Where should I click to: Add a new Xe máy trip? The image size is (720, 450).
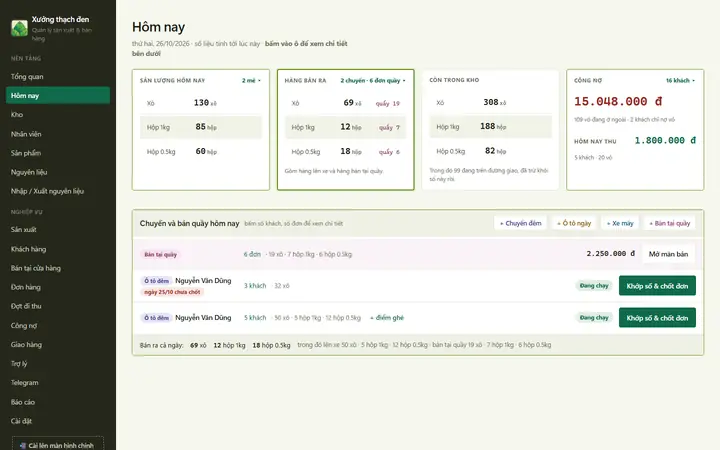pyautogui.click(x=620, y=223)
